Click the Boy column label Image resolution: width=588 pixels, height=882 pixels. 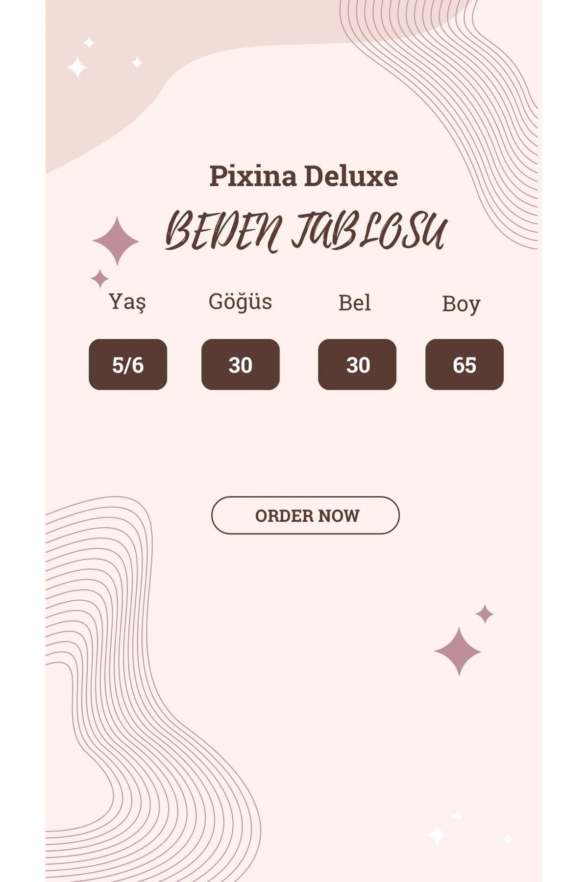coord(461,304)
